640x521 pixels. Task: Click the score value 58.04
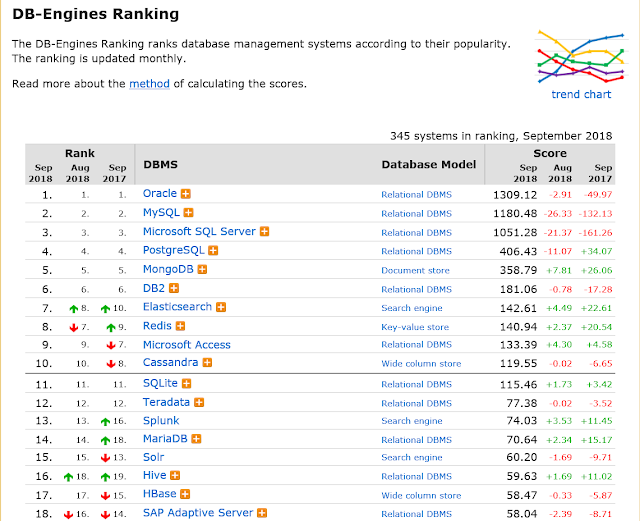(x=522, y=514)
